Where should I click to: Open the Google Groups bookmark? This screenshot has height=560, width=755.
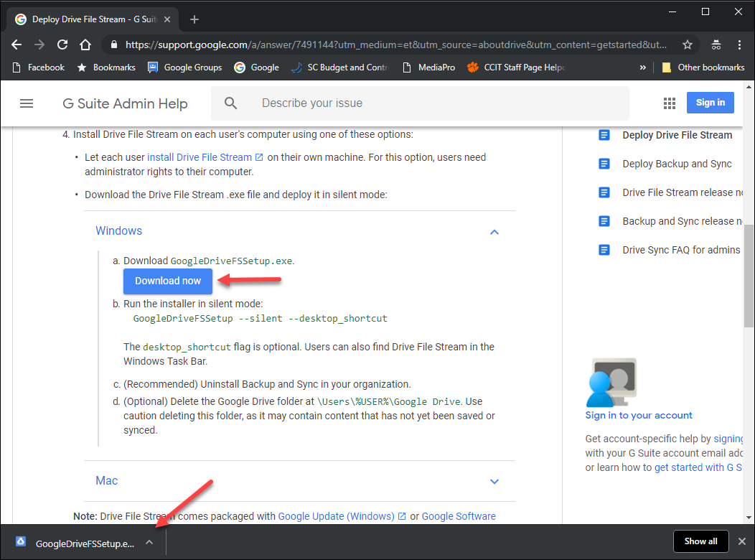coord(185,67)
